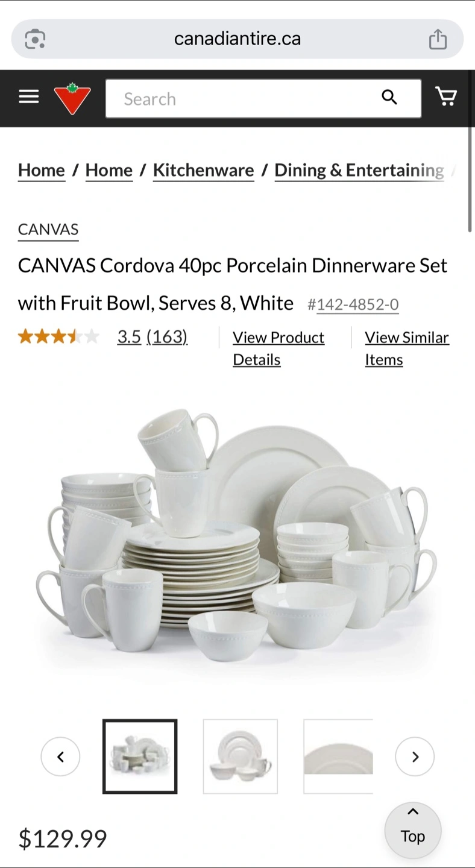Select the second place-setting thumbnail
Viewport: 475px width, 868px height.
[241, 756]
